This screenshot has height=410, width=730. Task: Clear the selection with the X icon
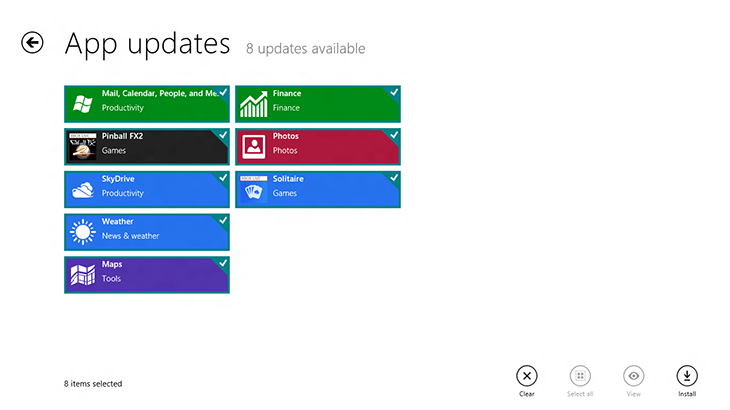tap(527, 376)
